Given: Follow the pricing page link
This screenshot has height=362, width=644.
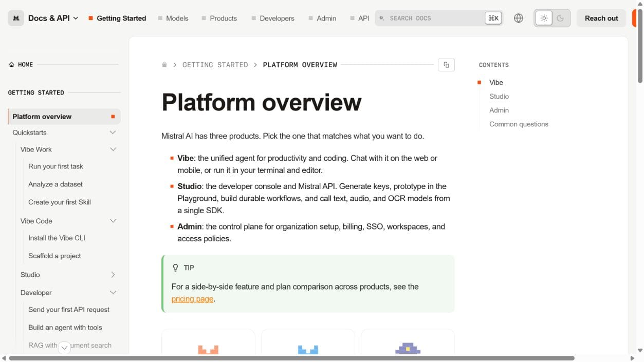Looking at the screenshot, I should (x=192, y=299).
